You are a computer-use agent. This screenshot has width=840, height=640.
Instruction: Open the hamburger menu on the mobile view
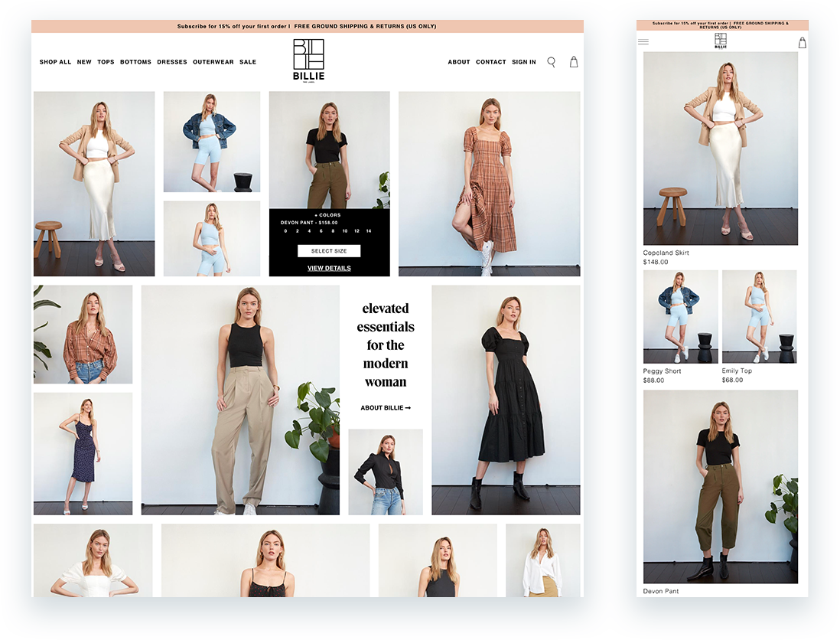643,41
